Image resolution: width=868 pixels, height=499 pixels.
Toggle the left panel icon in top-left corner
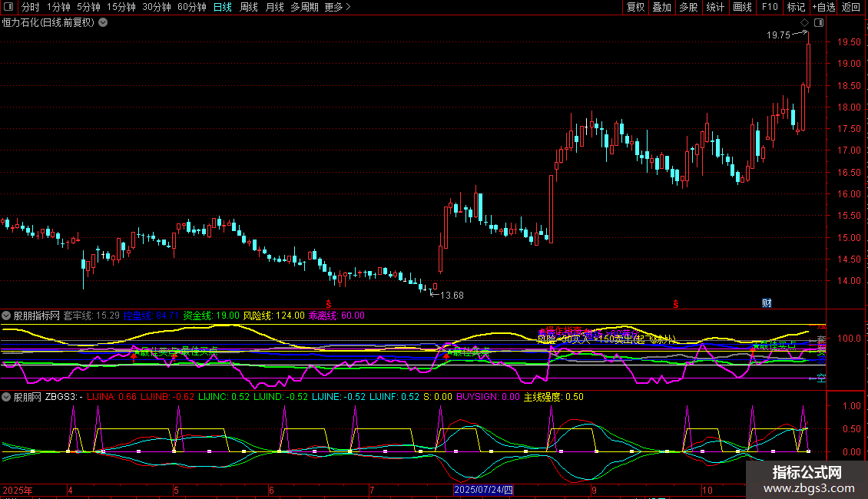click(x=7, y=7)
